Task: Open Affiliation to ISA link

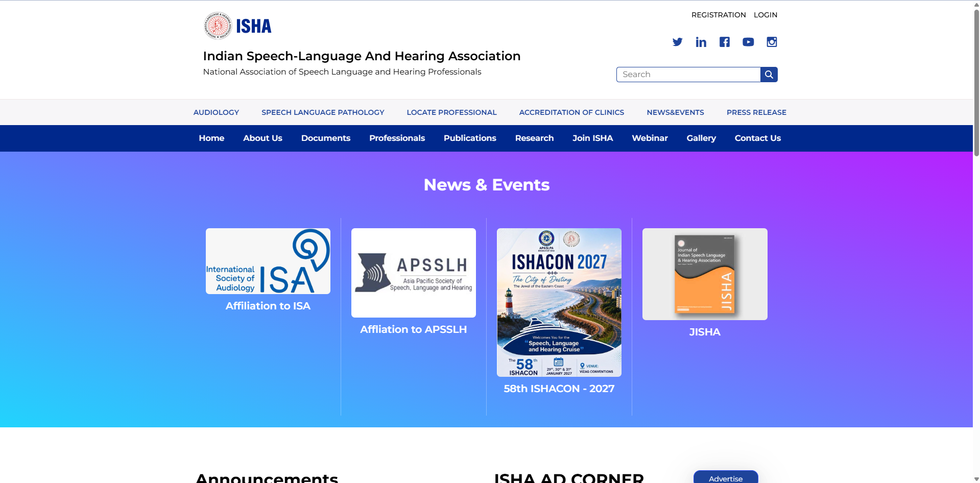Action: (268, 306)
